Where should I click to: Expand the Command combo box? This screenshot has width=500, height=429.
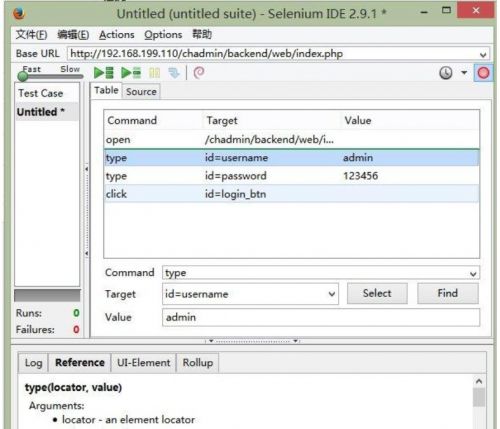473,274
